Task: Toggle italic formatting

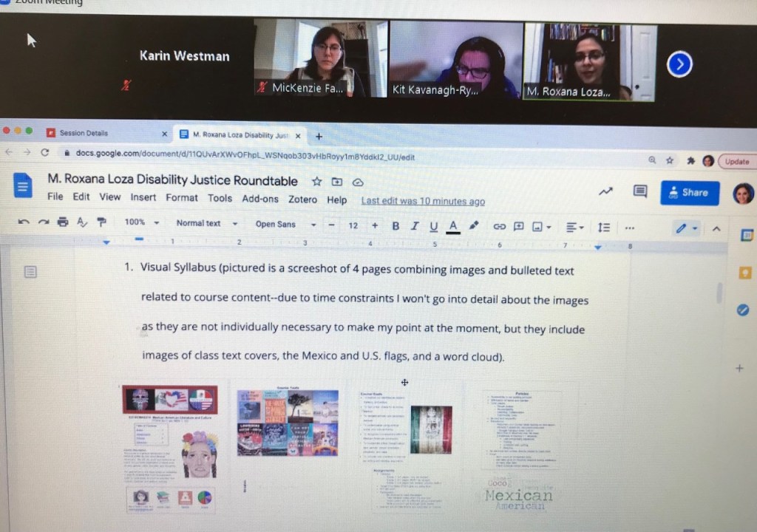Action: tap(415, 225)
